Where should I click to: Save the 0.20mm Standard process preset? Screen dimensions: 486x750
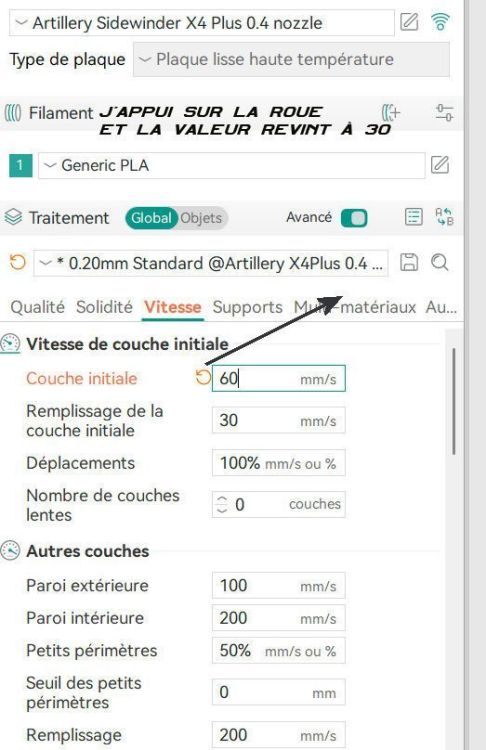(x=409, y=263)
